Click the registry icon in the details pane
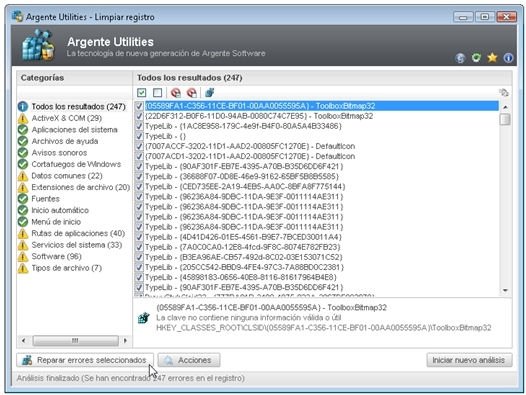Image resolution: width=526 pixels, height=395 pixels. (x=144, y=318)
